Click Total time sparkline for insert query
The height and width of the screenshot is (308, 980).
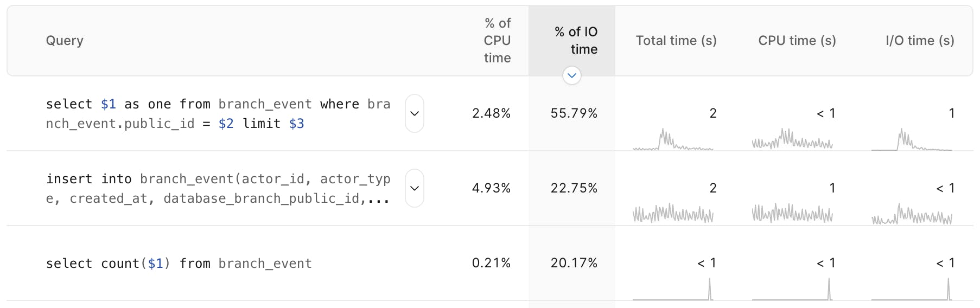tap(673, 214)
